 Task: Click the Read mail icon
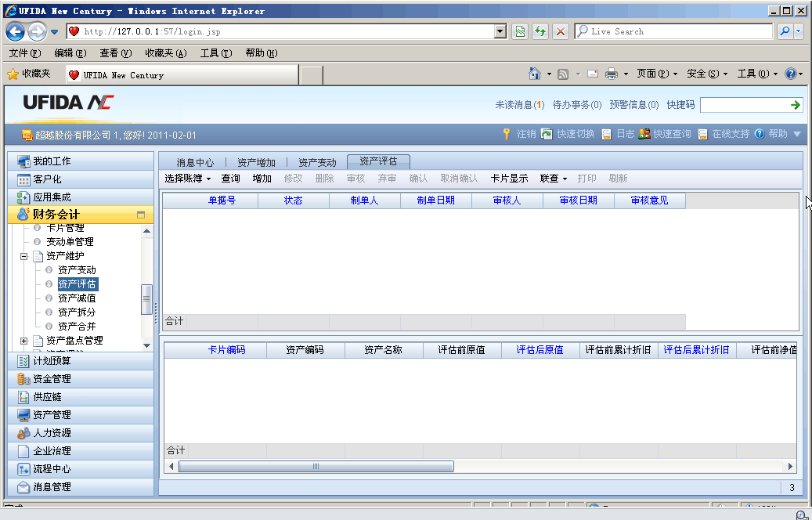point(593,74)
